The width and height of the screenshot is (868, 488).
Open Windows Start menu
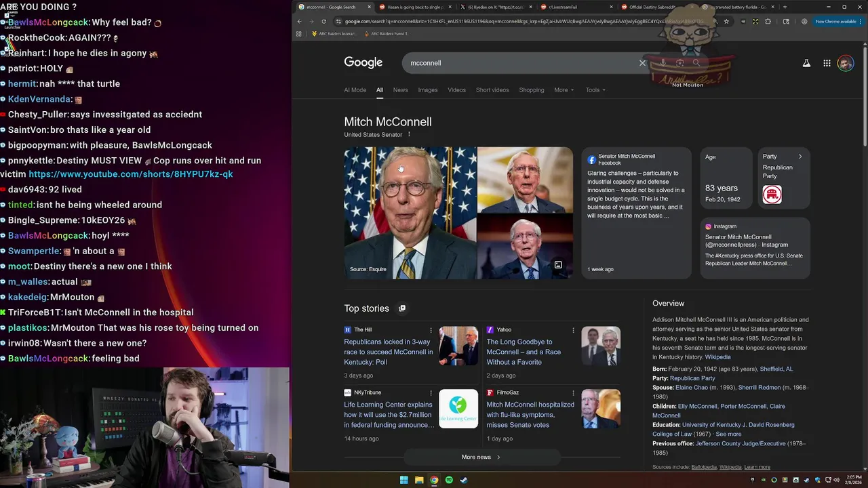point(404,480)
